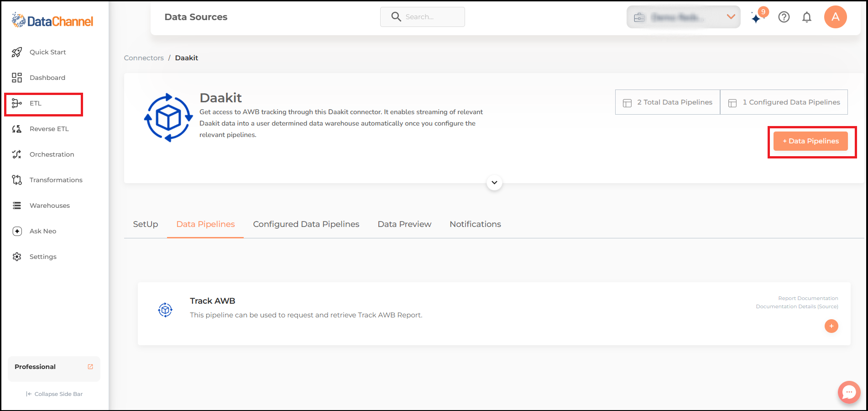Click the help question mark icon
Screen dimensions: 868x411
[x=784, y=17]
